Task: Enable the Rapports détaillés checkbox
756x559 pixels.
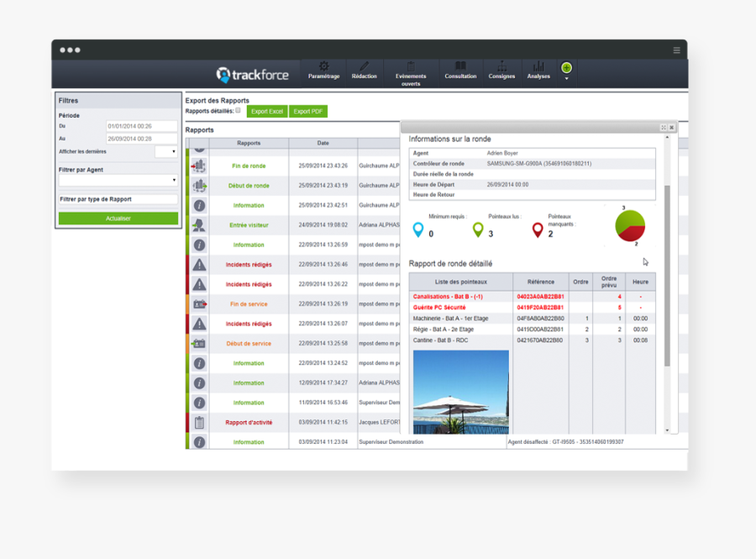Action: [239, 110]
